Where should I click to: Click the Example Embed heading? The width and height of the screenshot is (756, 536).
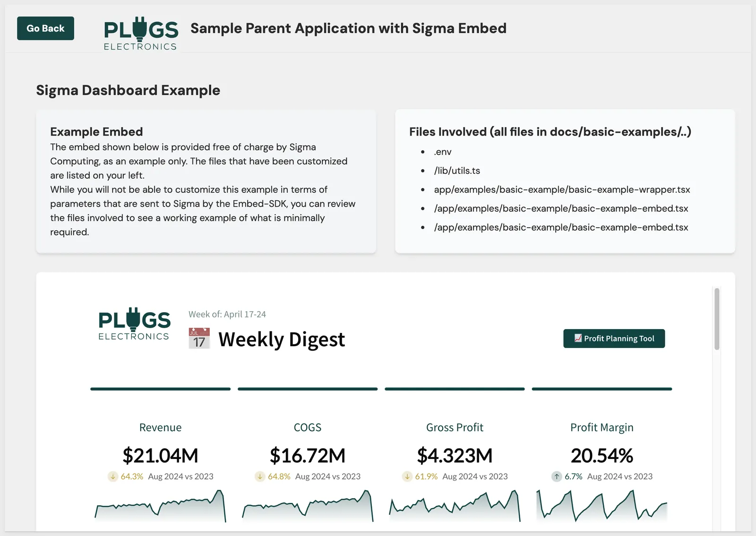pyautogui.click(x=96, y=132)
